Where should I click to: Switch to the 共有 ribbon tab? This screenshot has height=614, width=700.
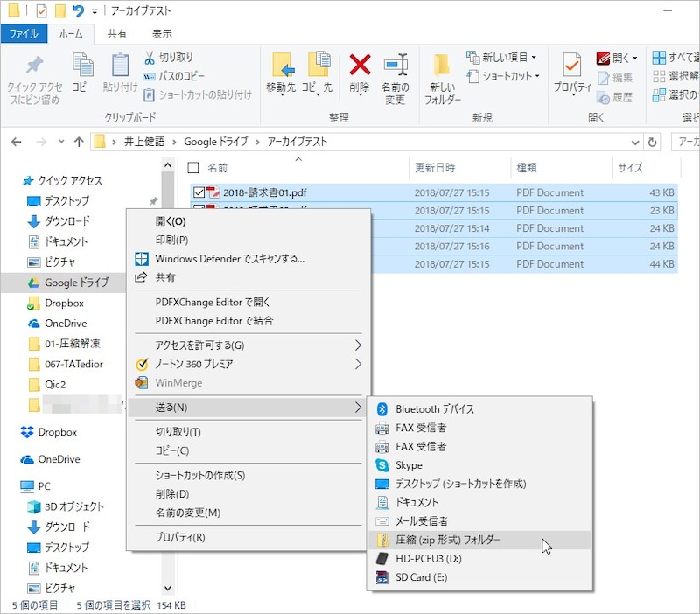coord(117,34)
